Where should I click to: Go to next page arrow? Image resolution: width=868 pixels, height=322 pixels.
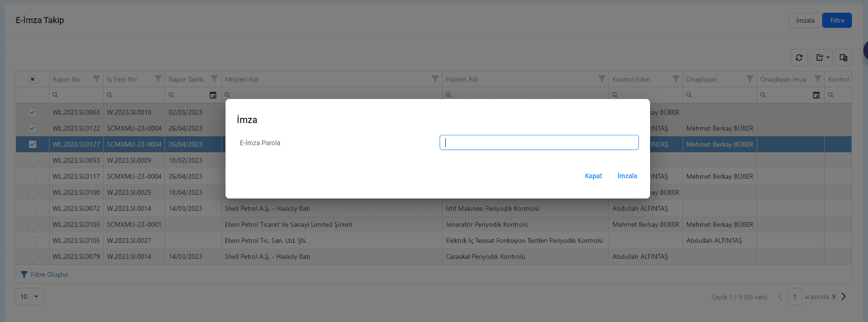[844, 297]
